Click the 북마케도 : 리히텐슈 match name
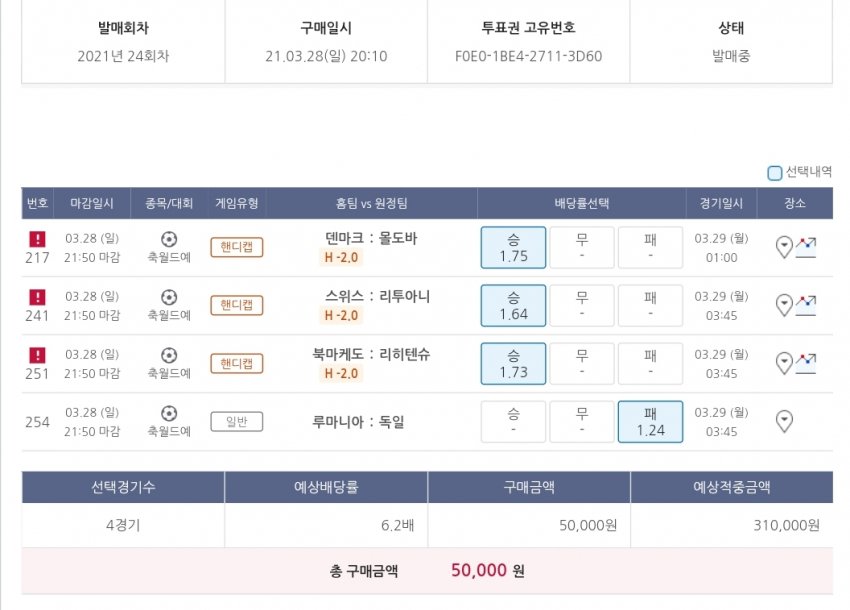The height and width of the screenshot is (610, 850). coord(371,354)
